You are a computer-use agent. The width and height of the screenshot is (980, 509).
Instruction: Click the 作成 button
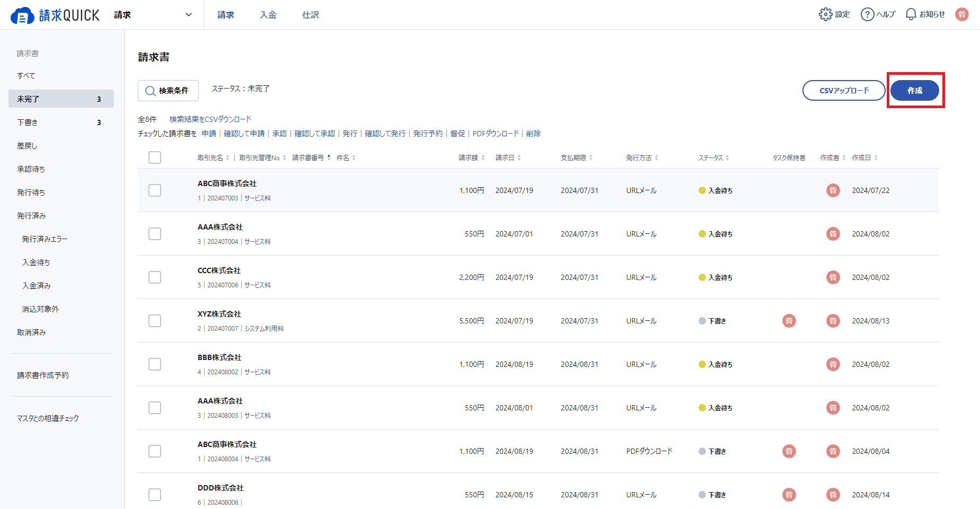pos(914,91)
